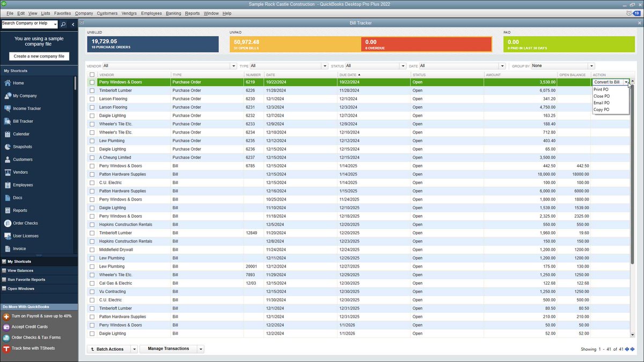Check the A Cheung Limited row

point(92,158)
